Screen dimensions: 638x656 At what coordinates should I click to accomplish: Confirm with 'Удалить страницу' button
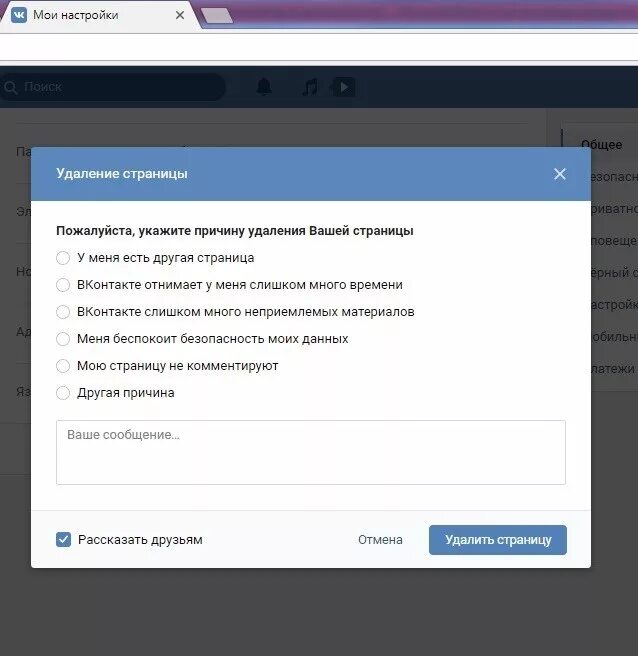click(498, 540)
